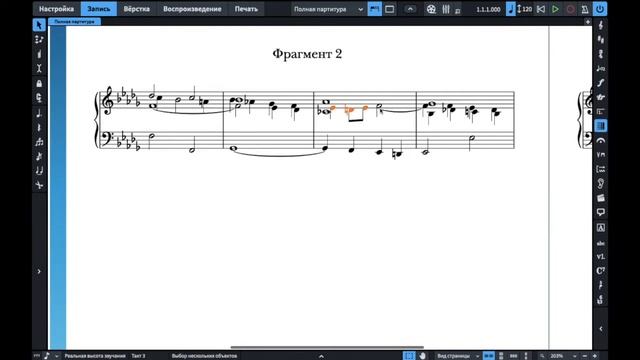Add a new tab with the plus button
Viewport: 640px width, 360px height.
click(587, 22)
